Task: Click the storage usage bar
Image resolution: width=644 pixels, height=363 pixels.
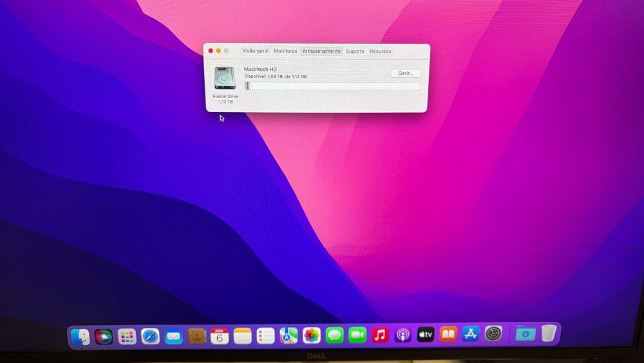Action: click(332, 86)
